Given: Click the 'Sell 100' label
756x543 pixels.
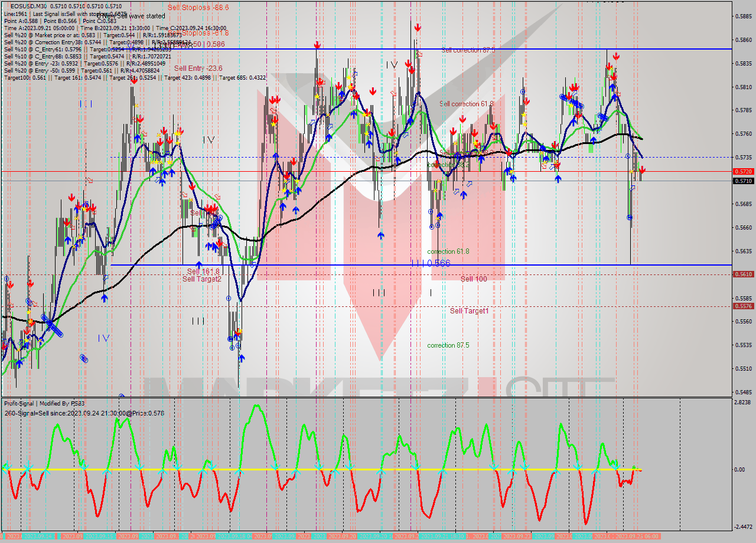Looking at the screenshot, I should click(x=474, y=279).
